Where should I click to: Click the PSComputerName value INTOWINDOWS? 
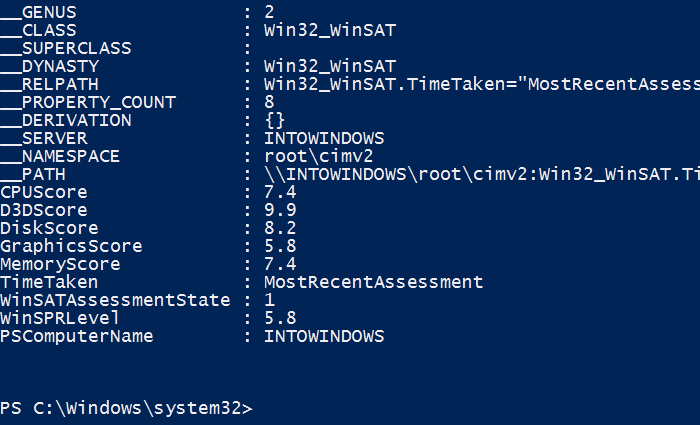pyautogui.click(x=324, y=336)
